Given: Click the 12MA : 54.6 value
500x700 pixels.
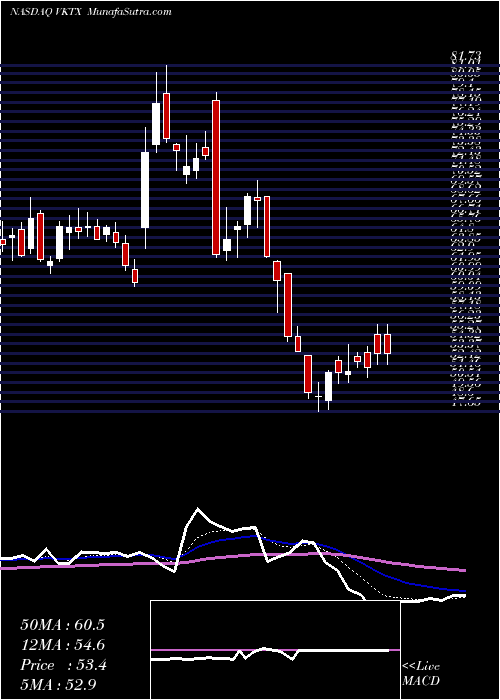Looking at the screenshot, I should [x=63, y=645].
